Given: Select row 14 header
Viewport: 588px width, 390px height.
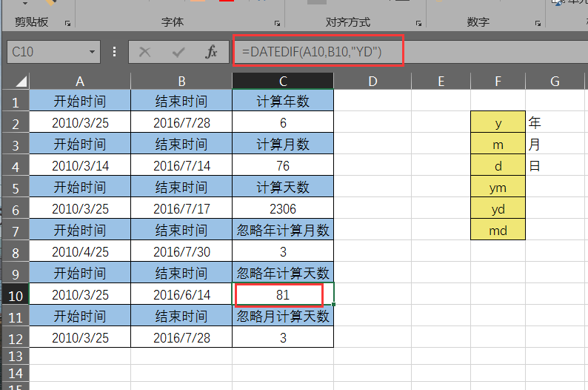Looking at the screenshot, I should 16,373.
